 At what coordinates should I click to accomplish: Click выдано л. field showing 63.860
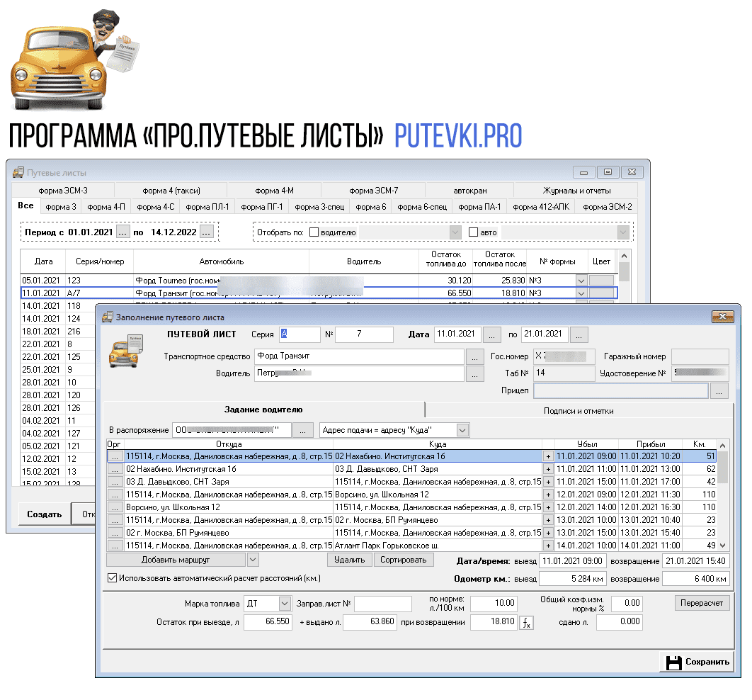pyautogui.click(x=370, y=622)
